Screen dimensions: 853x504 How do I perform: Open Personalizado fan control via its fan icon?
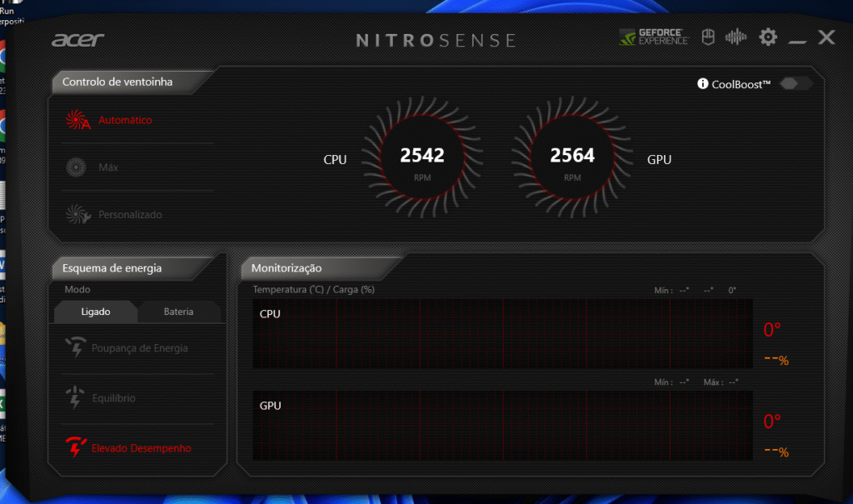click(x=77, y=214)
